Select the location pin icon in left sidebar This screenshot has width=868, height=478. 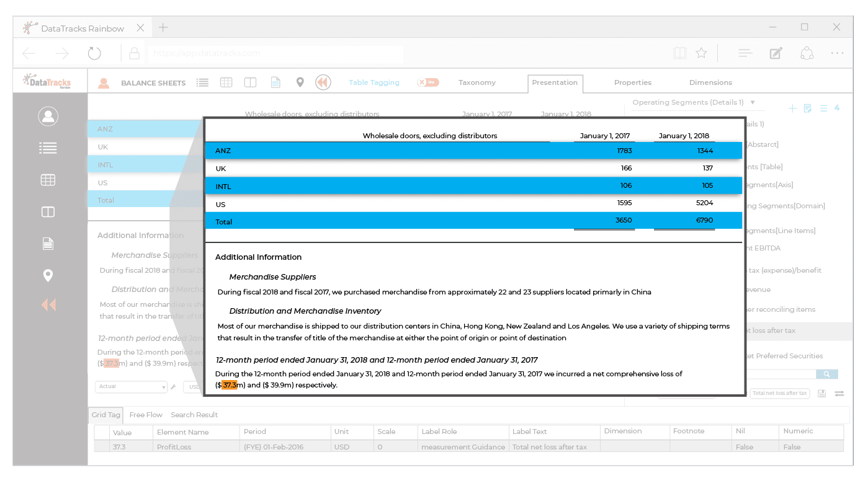[x=48, y=275]
